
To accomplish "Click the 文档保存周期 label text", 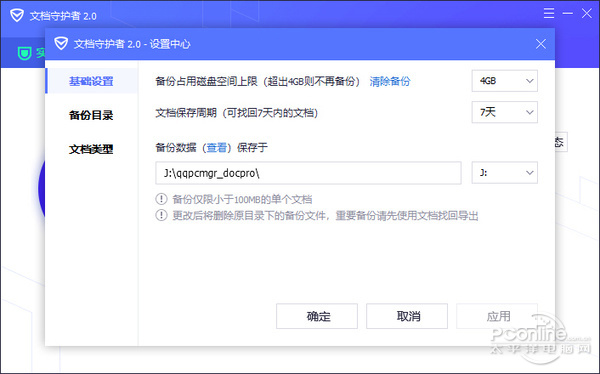I will 186,113.
